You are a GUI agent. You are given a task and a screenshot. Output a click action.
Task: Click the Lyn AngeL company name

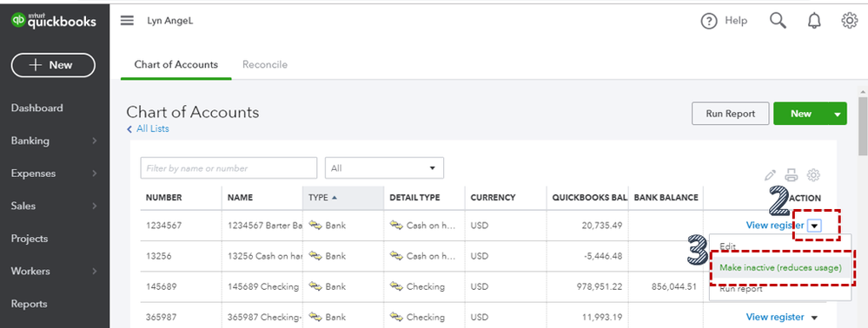pyautogui.click(x=170, y=21)
